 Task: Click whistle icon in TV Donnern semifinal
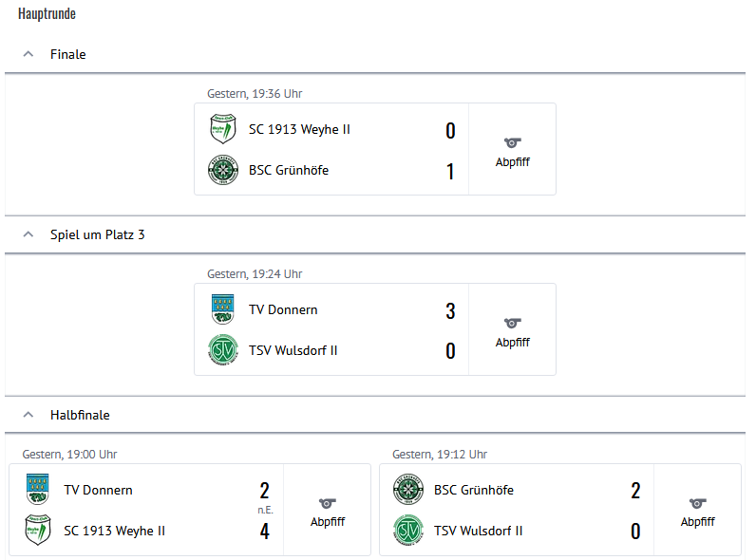(x=328, y=503)
